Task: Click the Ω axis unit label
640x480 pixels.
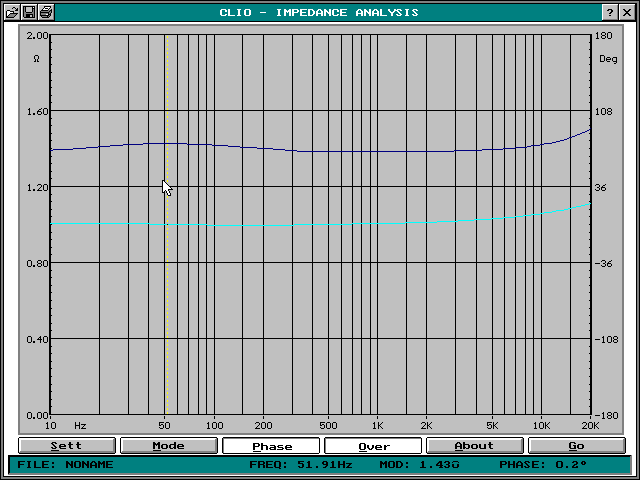Action: [x=36, y=59]
